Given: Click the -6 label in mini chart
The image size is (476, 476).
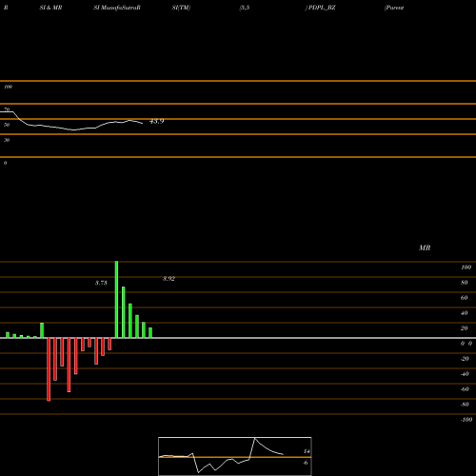Looking at the screenshot, I should point(306,463).
